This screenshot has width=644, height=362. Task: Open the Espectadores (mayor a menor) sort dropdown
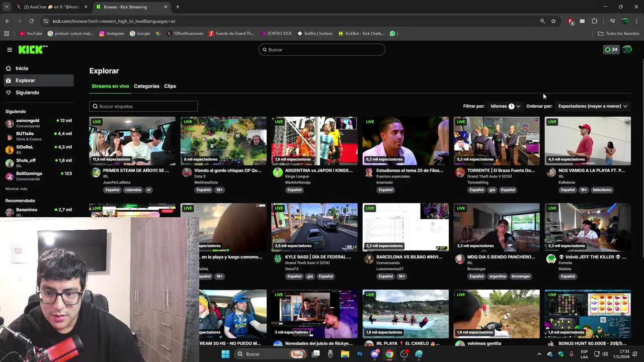[x=593, y=106]
